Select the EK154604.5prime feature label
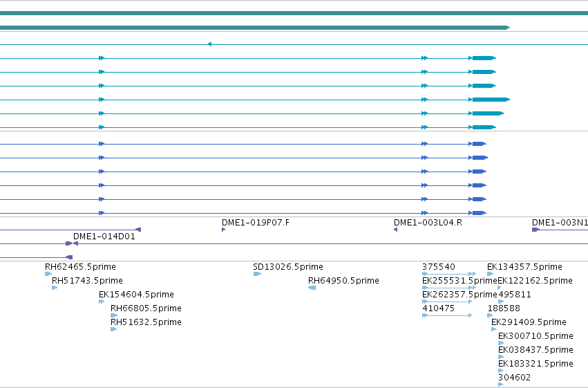Image resolution: width=588 pixels, height=388 pixels. (x=136, y=295)
